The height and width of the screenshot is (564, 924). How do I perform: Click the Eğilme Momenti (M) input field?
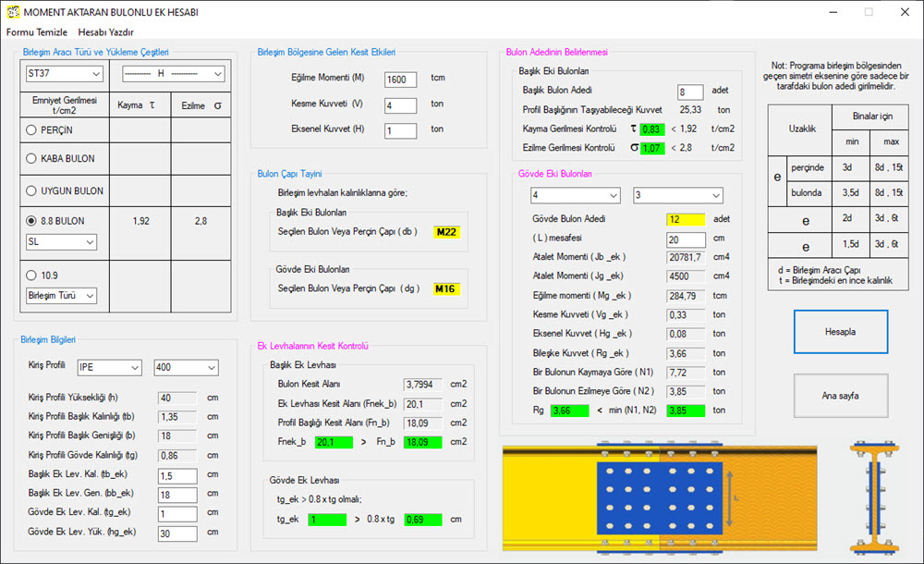(x=401, y=80)
